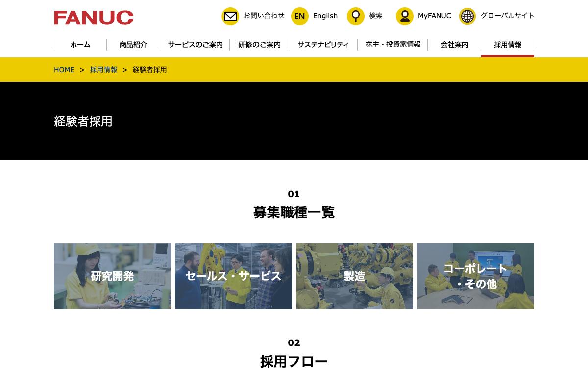Click the FANUC logo
588x368 pixels.
(94, 17)
